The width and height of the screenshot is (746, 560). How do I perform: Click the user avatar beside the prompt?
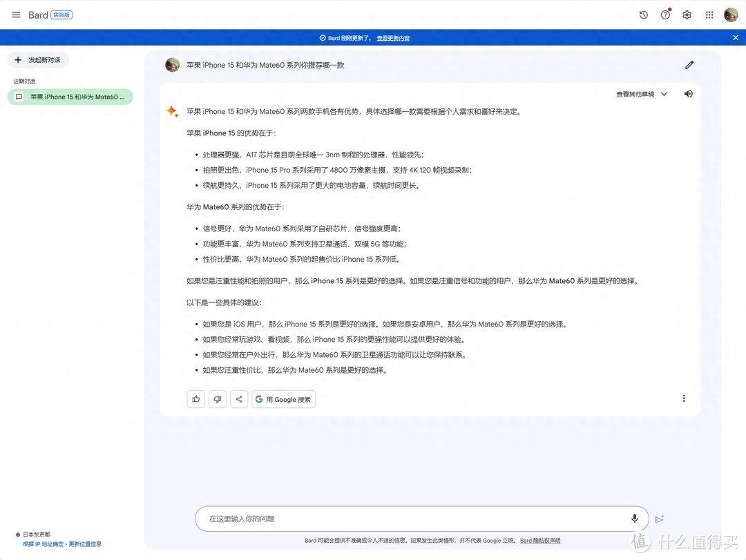172,65
